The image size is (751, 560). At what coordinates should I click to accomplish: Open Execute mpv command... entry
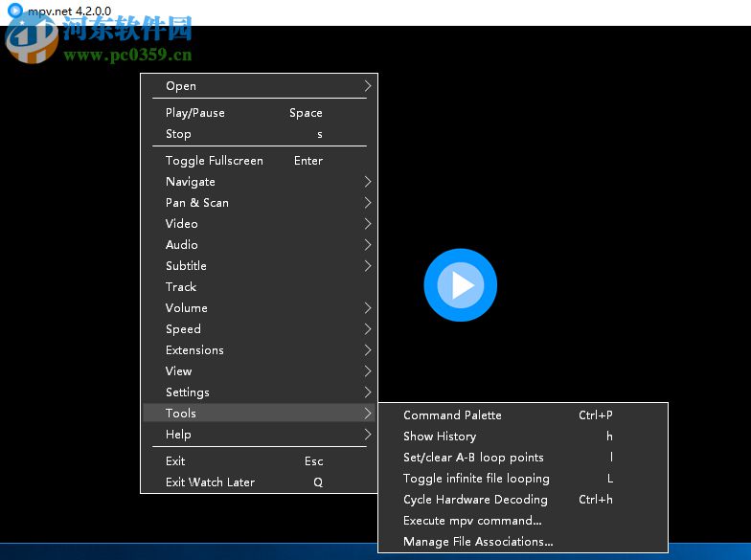pos(523,521)
